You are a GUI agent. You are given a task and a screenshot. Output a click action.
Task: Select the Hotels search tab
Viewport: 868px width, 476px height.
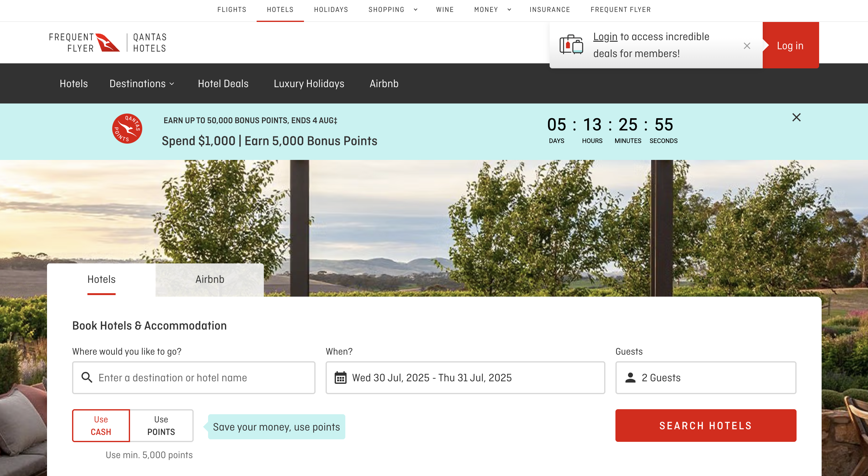pos(102,279)
